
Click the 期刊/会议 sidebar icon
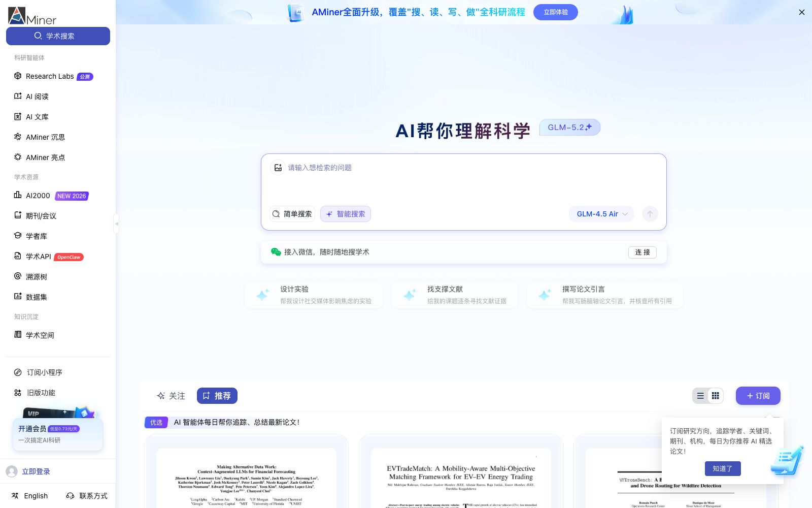(18, 215)
